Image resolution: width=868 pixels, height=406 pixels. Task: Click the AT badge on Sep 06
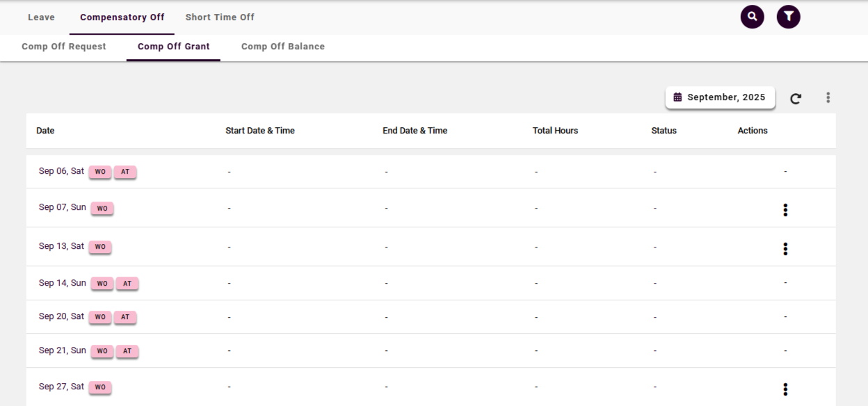click(125, 172)
